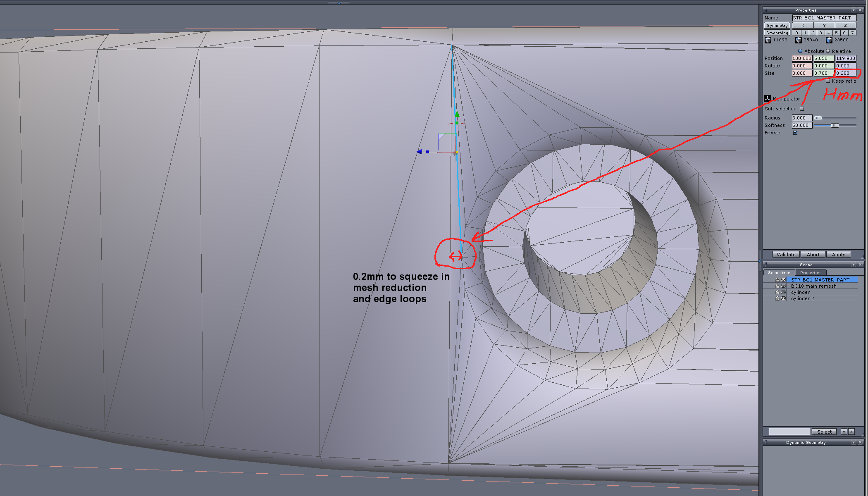The width and height of the screenshot is (868, 496).
Task: Click the edge count cube icon
Action: [799, 40]
